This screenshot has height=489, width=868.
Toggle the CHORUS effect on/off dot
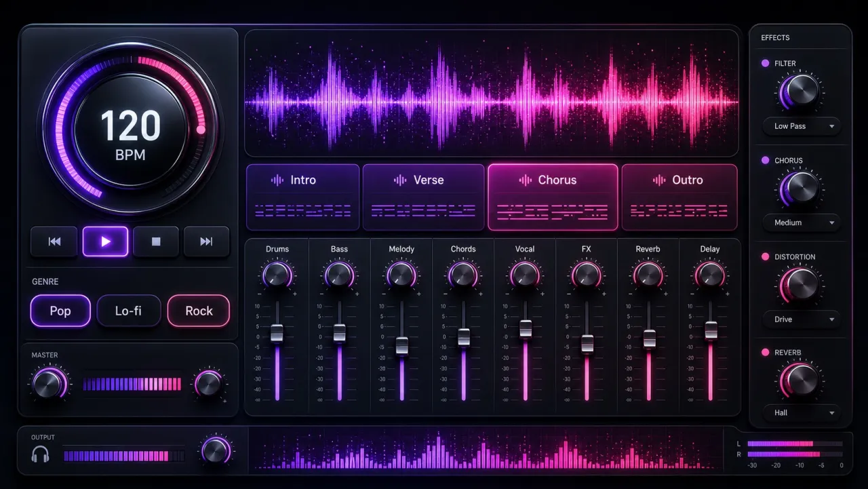click(x=766, y=161)
